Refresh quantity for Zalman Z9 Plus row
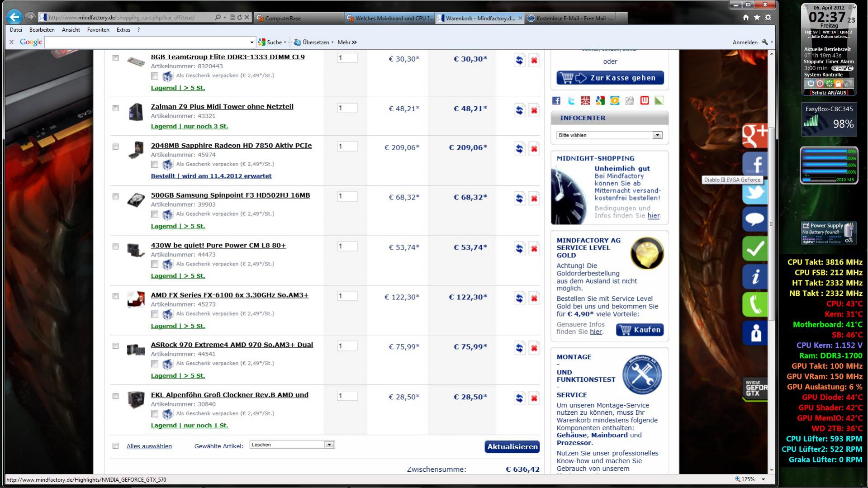The height and width of the screenshot is (488, 868). (x=519, y=110)
